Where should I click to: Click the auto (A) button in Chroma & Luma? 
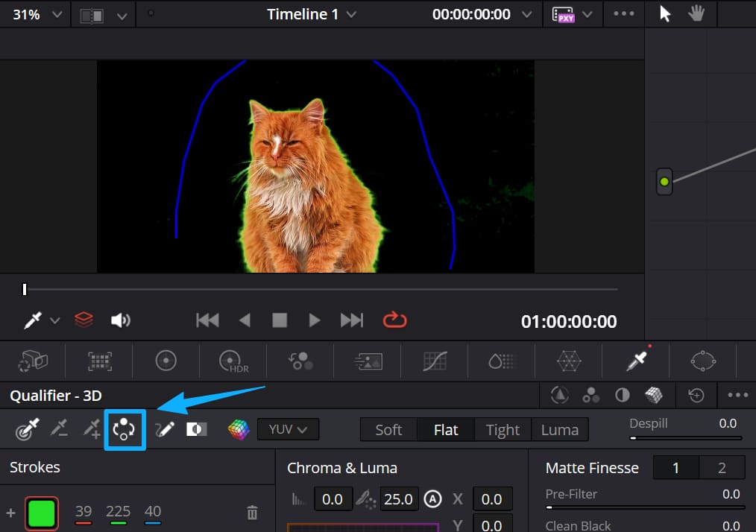point(433,499)
